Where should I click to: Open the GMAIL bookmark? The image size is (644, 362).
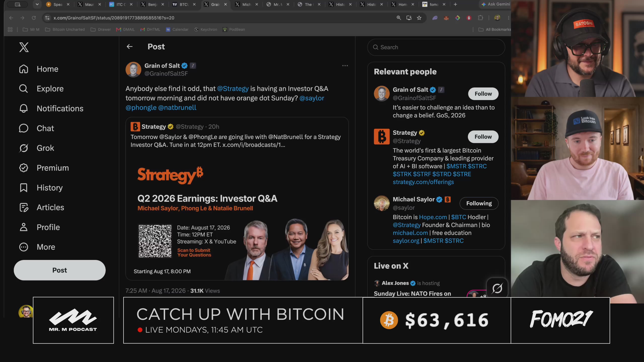(126, 29)
